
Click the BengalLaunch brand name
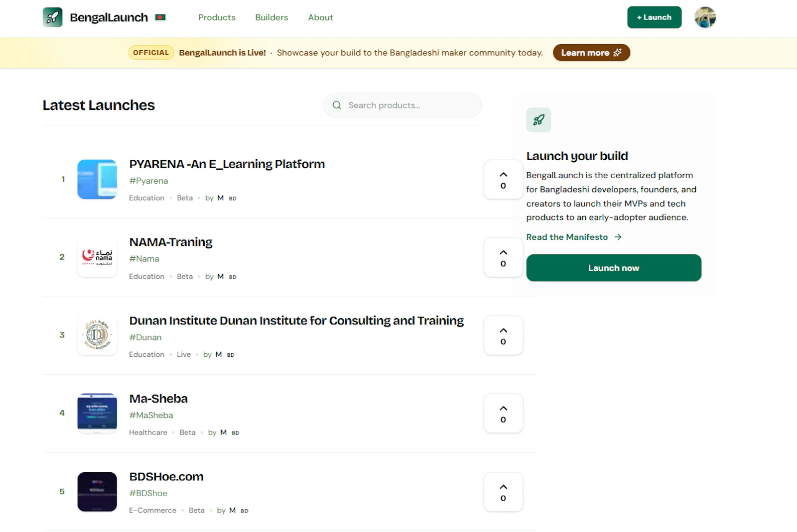click(x=109, y=17)
